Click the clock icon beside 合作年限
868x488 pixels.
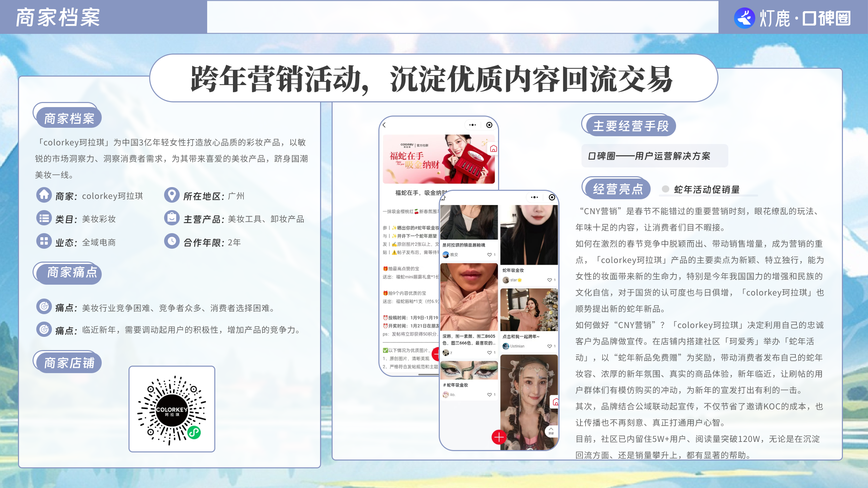[172, 241]
